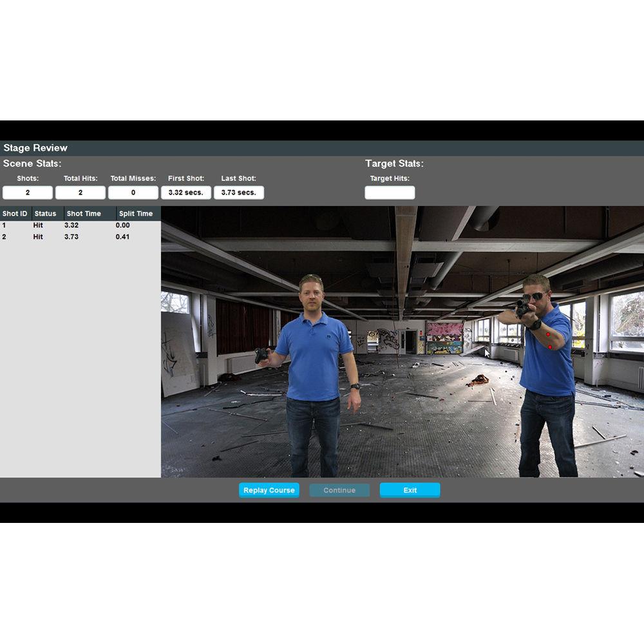Image resolution: width=644 pixels, height=644 pixels.
Task: Select the Shots value field
Action: [x=28, y=193]
